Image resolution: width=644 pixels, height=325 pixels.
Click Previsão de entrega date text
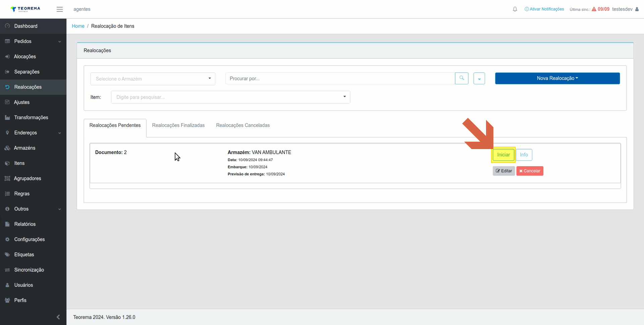[x=256, y=174]
